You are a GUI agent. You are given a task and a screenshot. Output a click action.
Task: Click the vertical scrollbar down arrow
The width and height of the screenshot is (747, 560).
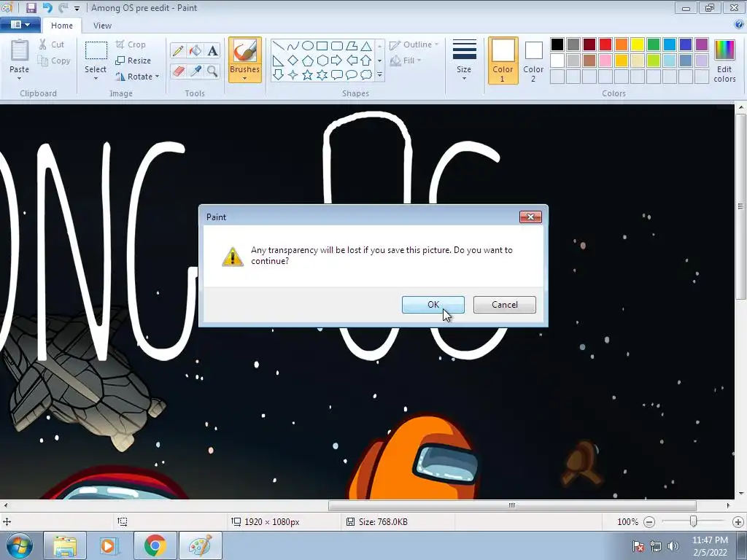pyautogui.click(x=741, y=494)
